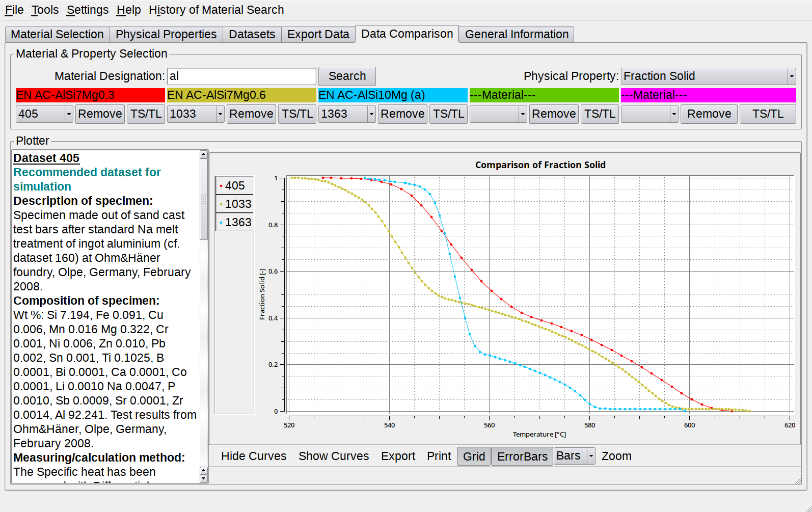812x512 pixels.
Task: Click Hide Curves in plotter toolbar
Action: [x=254, y=456]
